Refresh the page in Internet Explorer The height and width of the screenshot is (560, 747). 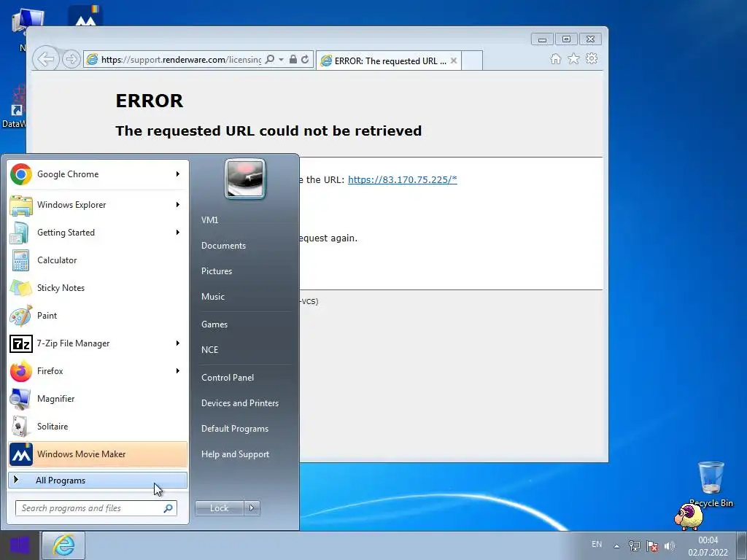[x=305, y=60]
